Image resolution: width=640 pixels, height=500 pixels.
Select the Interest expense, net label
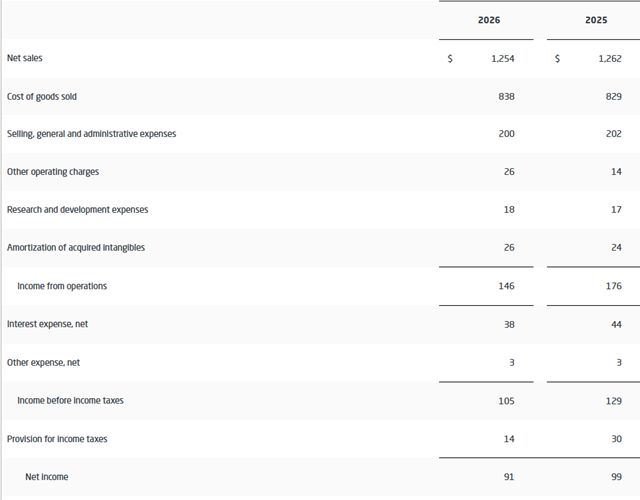click(x=47, y=324)
